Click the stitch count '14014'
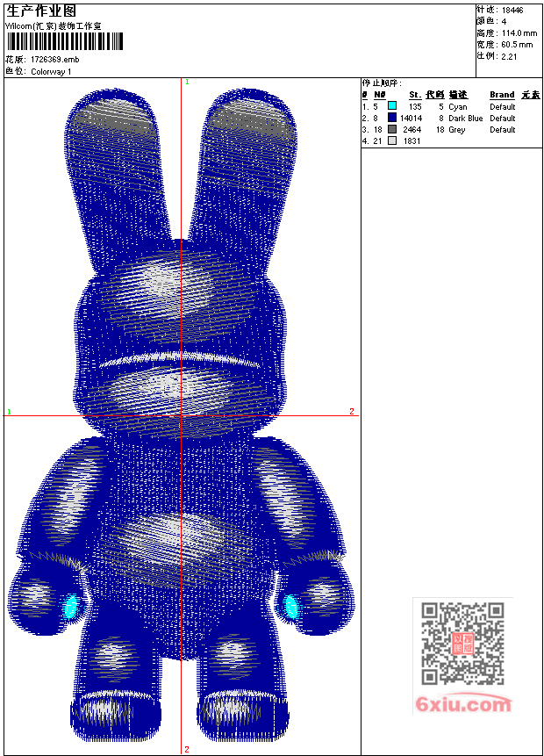544x756 pixels. [411, 119]
